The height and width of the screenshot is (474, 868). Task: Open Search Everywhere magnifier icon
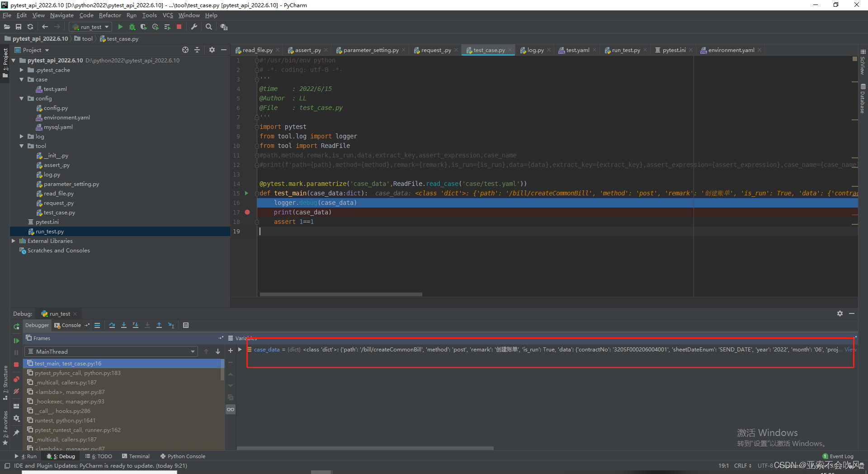(x=209, y=27)
